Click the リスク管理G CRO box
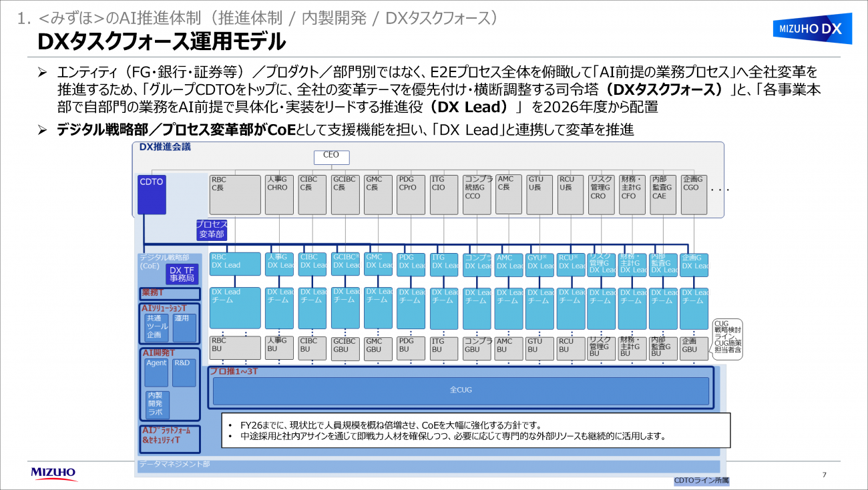 tap(601, 195)
